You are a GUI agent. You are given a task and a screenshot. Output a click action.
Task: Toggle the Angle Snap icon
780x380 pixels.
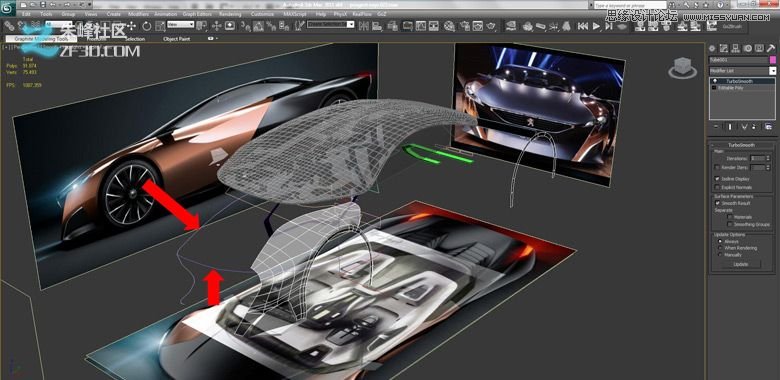[x=258, y=25]
